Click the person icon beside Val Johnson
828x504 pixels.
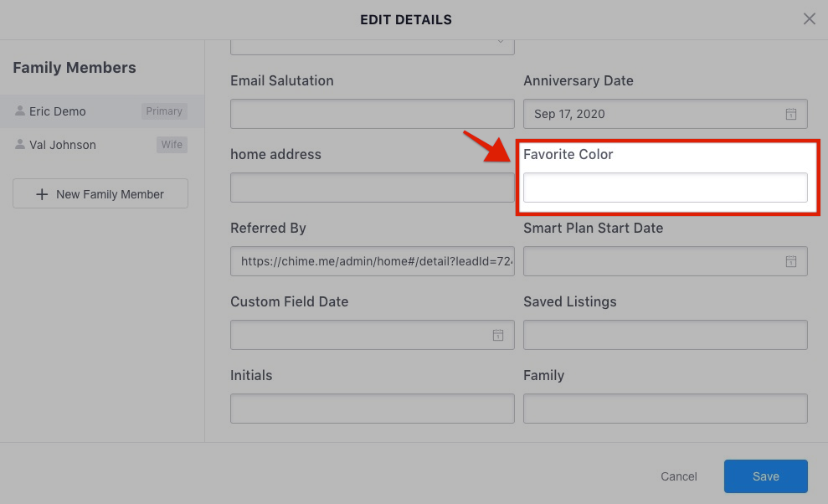pos(20,144)
